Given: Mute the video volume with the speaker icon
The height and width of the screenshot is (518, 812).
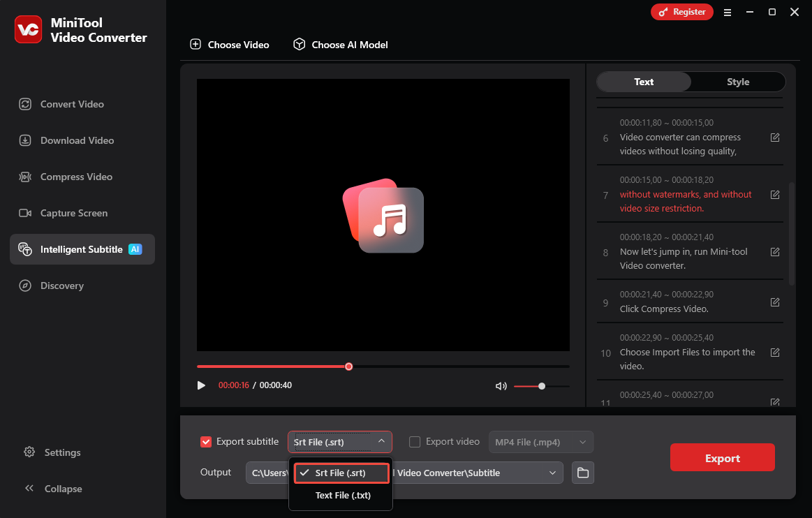Looking at the screenshot, I should (501, 385).
